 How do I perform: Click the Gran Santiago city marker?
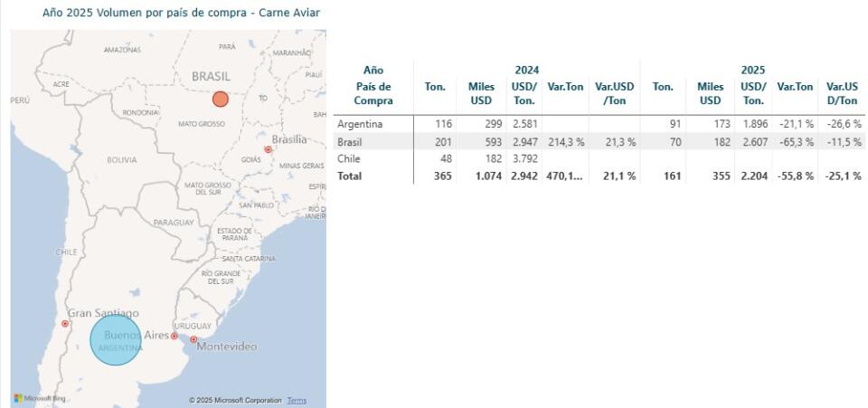tap(65, 323)
